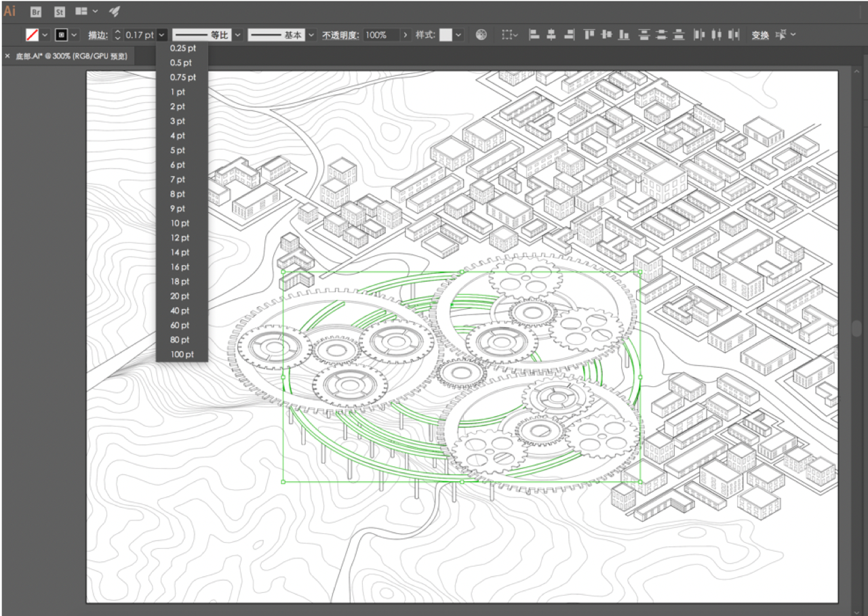Click the horizontal align left icon
Image resolution: width=868 pixels, height=616 pixels.
click(x=534, y=35)
